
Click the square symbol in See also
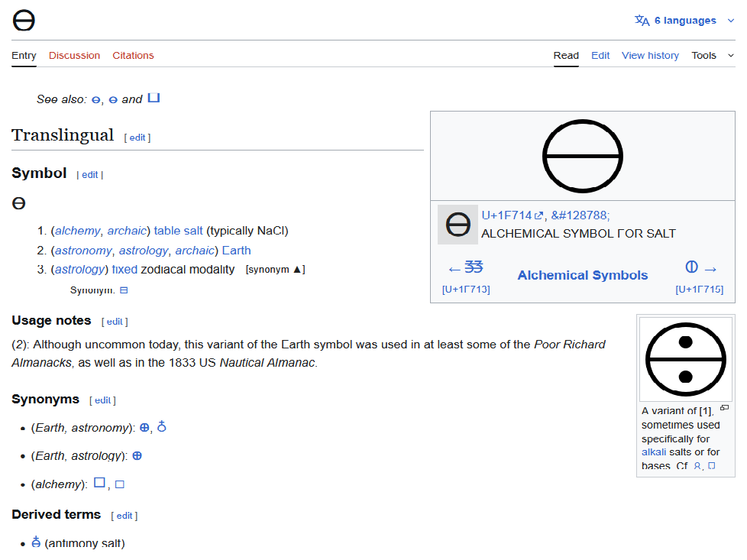154,99
